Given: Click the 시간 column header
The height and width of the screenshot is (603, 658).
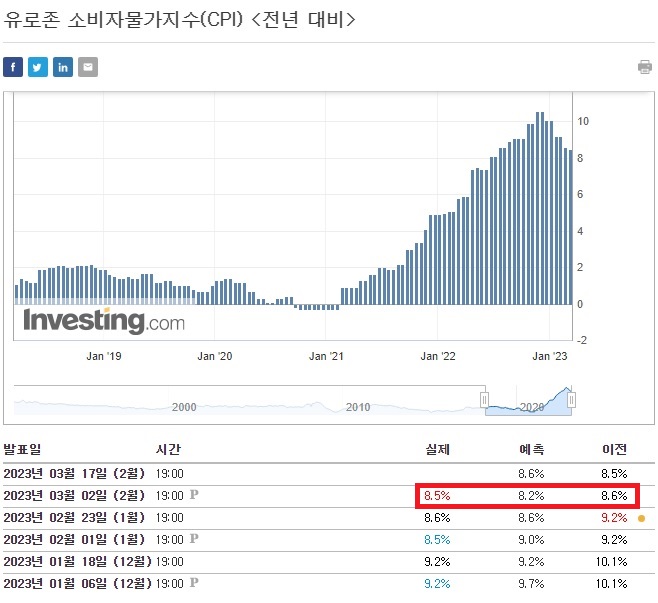Looking at the screenshot, I should [168, 449].
